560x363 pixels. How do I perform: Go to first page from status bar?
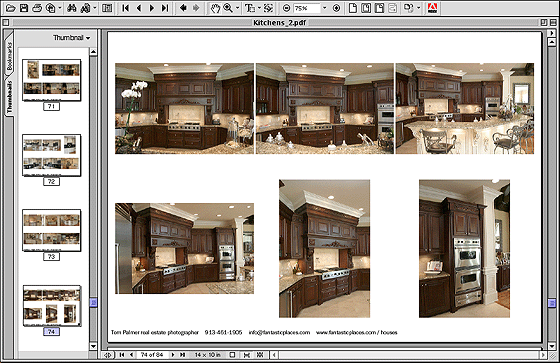click(121, 355)
